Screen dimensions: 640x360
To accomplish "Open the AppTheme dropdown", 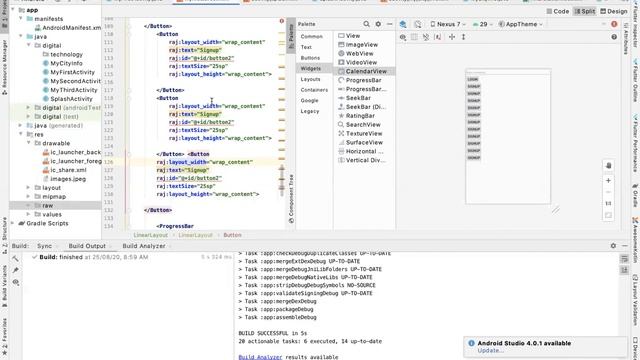I will point(520,24).
